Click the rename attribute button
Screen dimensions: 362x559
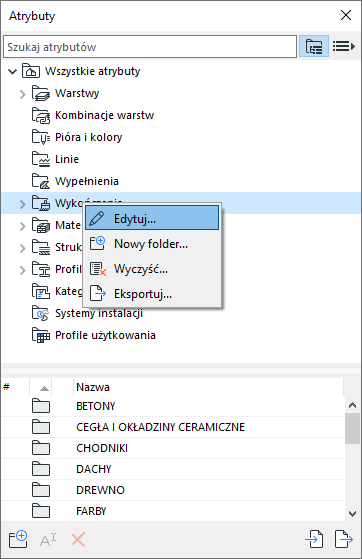(48, 540)
